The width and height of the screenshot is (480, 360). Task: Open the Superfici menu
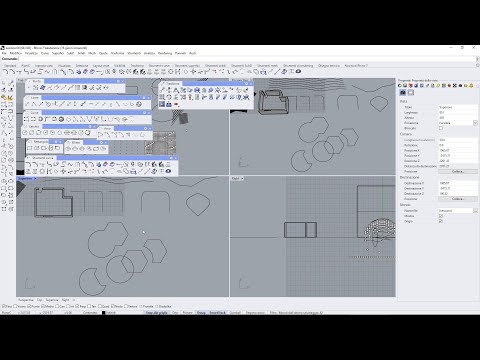tap(58, 53)
